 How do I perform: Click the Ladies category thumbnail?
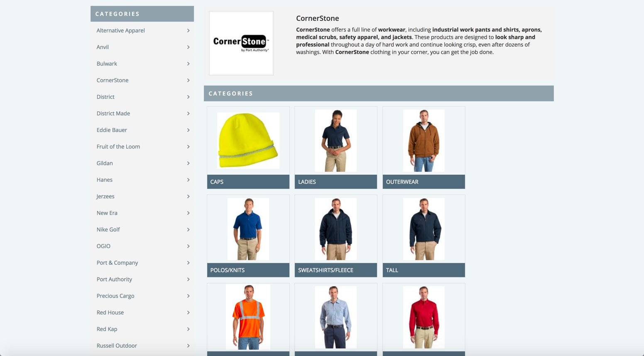point(335,140)
